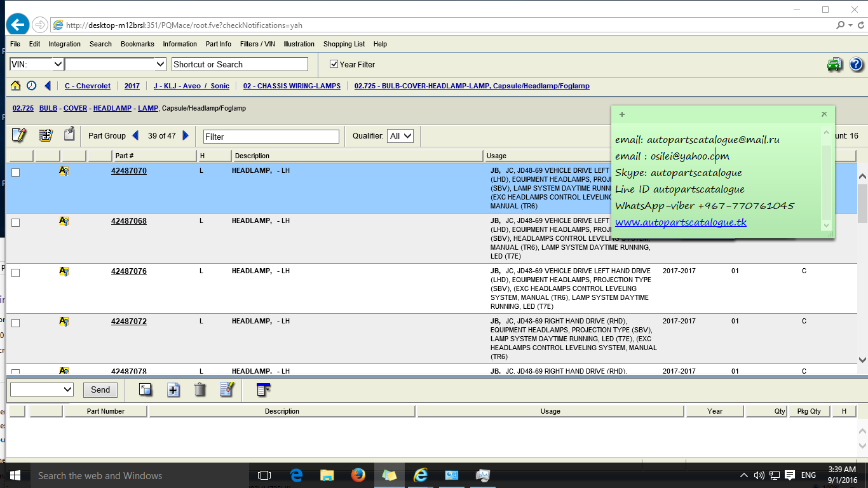Click the browser back button
Screen dimensions: 868x488
pyautogui.click(x=18, y=25)
